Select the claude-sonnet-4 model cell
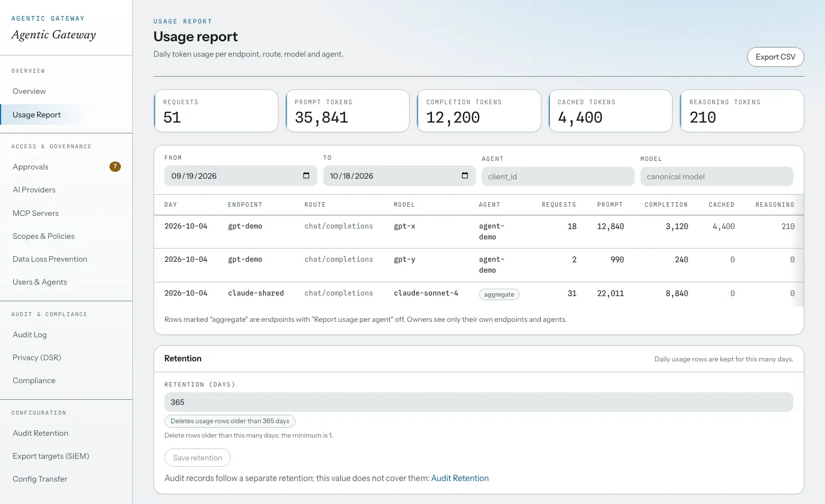This screenshot has width=825, height=504. [x=426, y=293]
